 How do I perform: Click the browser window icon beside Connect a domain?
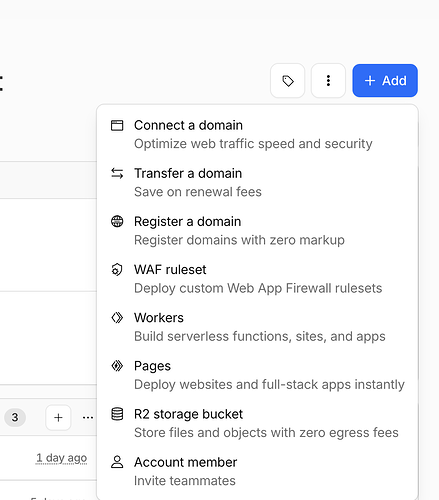tap(117, 126)
